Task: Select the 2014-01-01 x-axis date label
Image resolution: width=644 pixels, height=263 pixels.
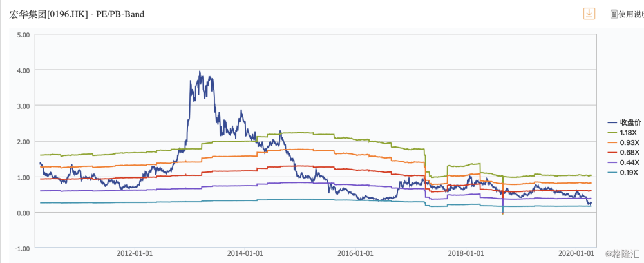Action: [x=245, y=253]
